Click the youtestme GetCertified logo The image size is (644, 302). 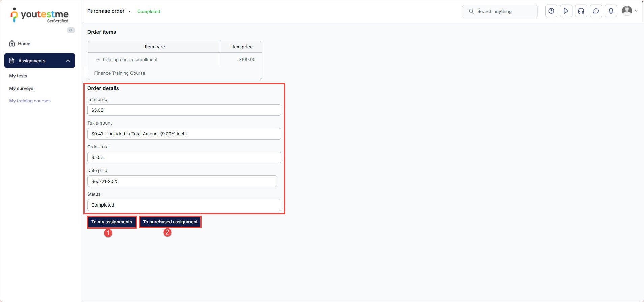[39, 15]
